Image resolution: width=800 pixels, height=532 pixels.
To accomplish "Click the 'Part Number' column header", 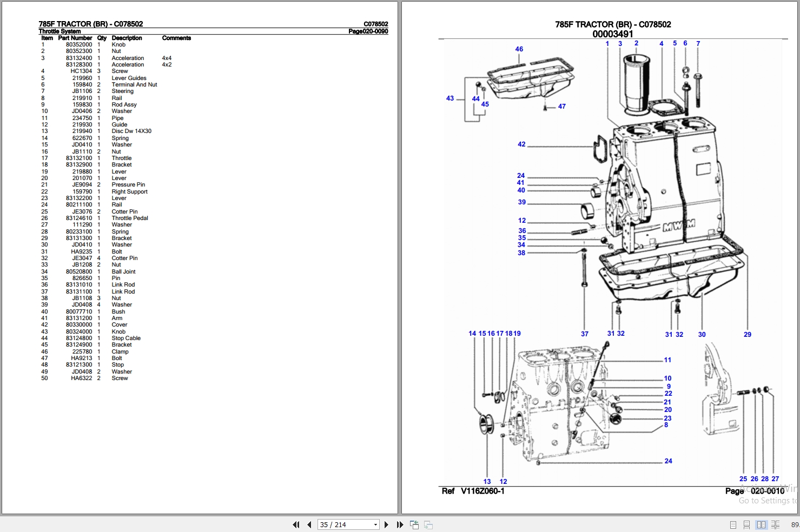I will pyautogui.click(x=75, y=38).
